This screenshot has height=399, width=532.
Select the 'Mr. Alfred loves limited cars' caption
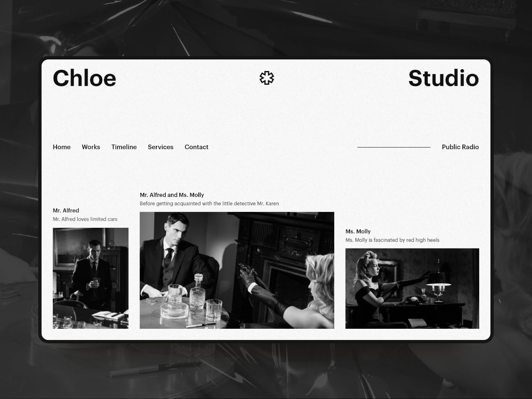coord(85,219)
